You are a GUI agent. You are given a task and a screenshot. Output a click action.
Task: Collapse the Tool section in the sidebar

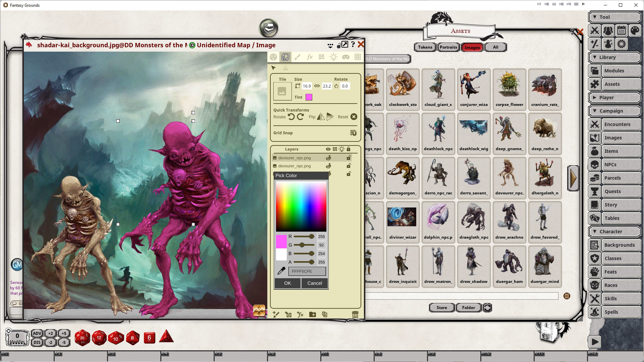(614, 17)
